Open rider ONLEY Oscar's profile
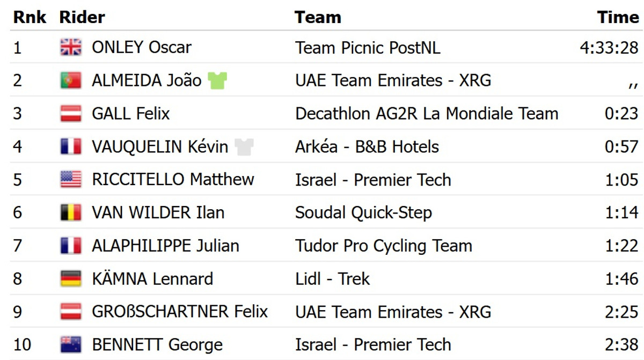 (142, 47)
